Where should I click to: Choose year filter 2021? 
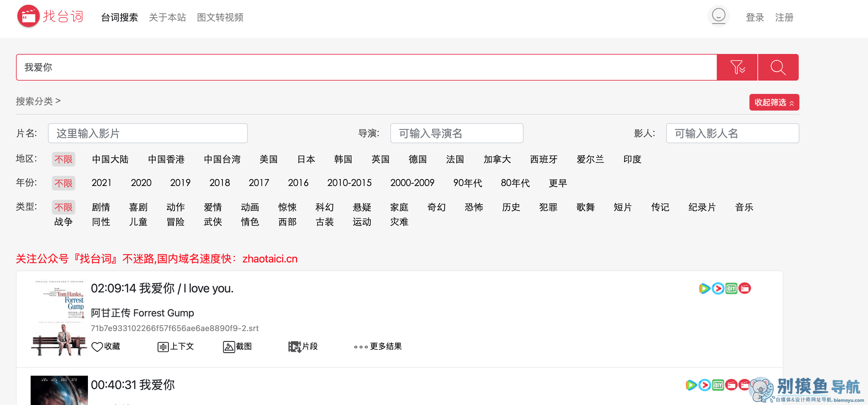(102, 183)
